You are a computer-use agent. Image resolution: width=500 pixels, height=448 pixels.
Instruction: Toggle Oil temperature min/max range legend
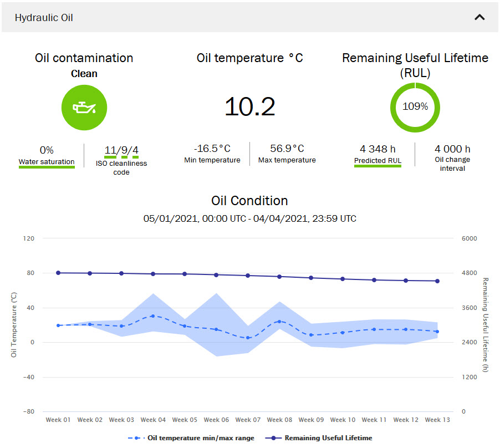click(191, 438)
